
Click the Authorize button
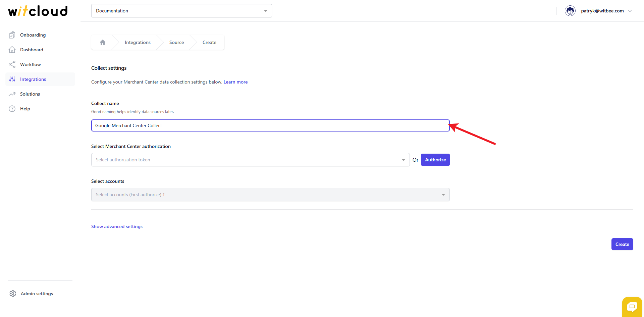tap(435, 160)
